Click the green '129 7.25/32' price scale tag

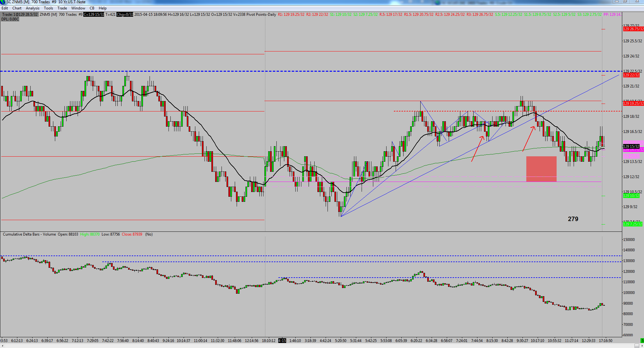633,224
